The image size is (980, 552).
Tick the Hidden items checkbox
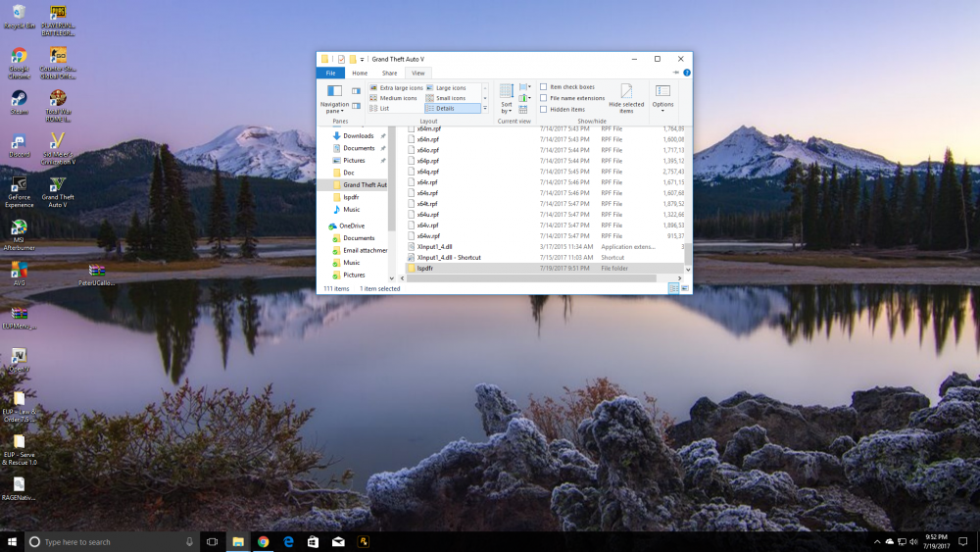[x=544, y=109]
